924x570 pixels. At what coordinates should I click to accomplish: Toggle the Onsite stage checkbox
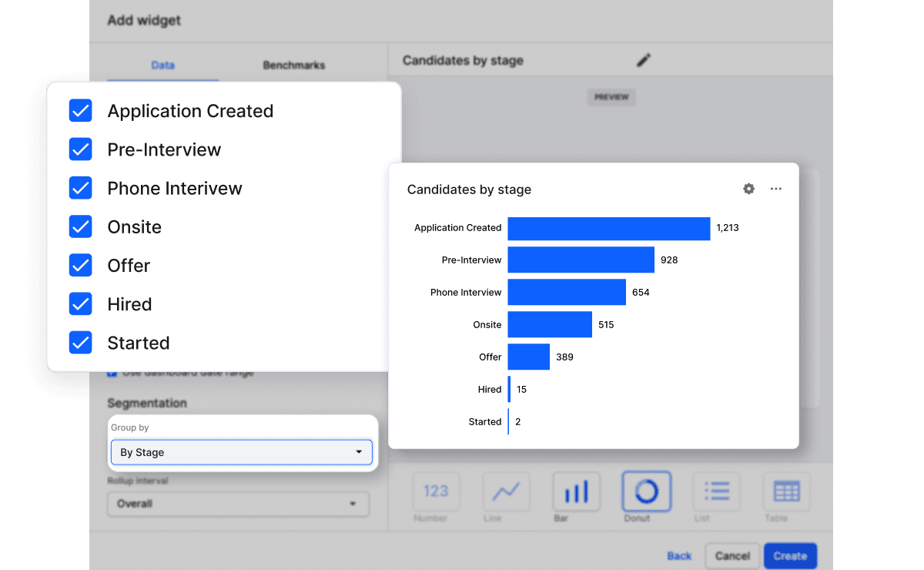pos(81,226)
